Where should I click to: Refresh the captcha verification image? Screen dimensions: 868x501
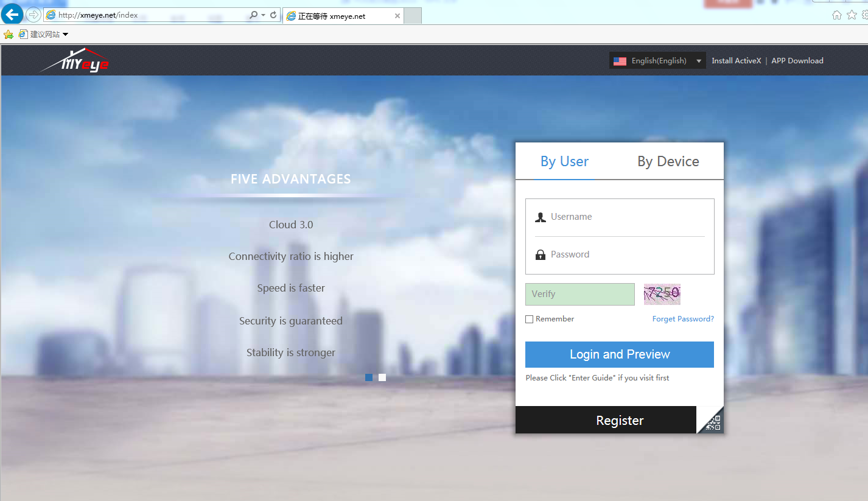[662, 294]
